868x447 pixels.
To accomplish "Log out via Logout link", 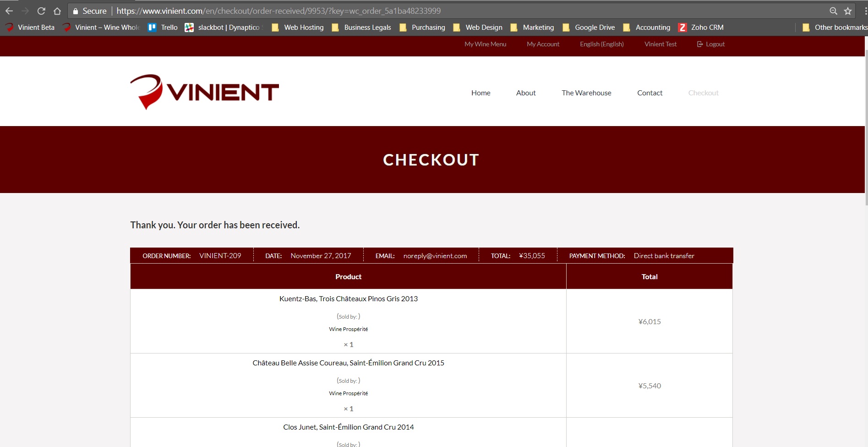I will [711, 44].
